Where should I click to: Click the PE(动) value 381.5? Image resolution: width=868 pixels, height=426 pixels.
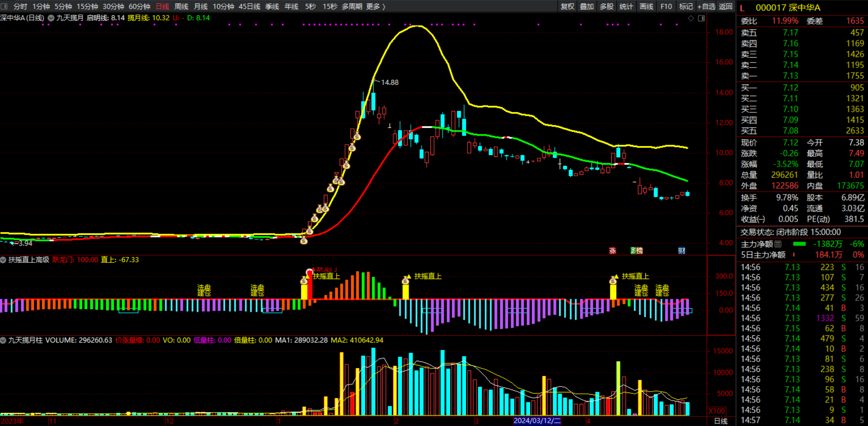854,219
